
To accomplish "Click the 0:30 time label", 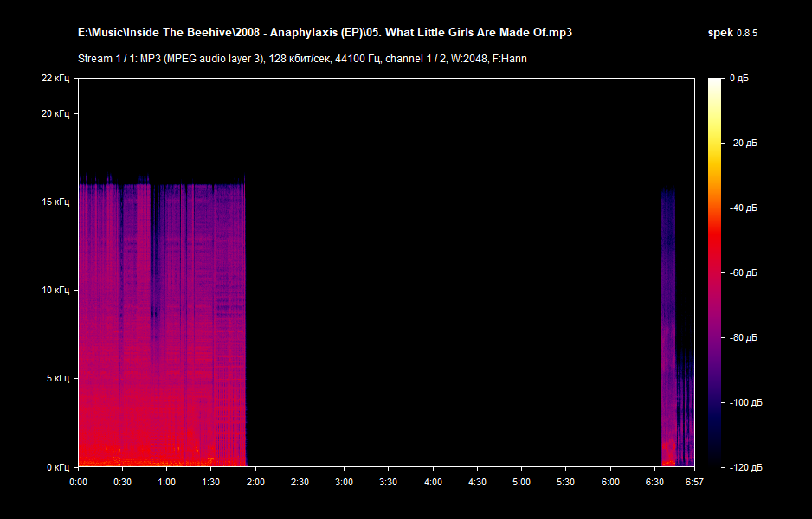I will pos(122,483).
